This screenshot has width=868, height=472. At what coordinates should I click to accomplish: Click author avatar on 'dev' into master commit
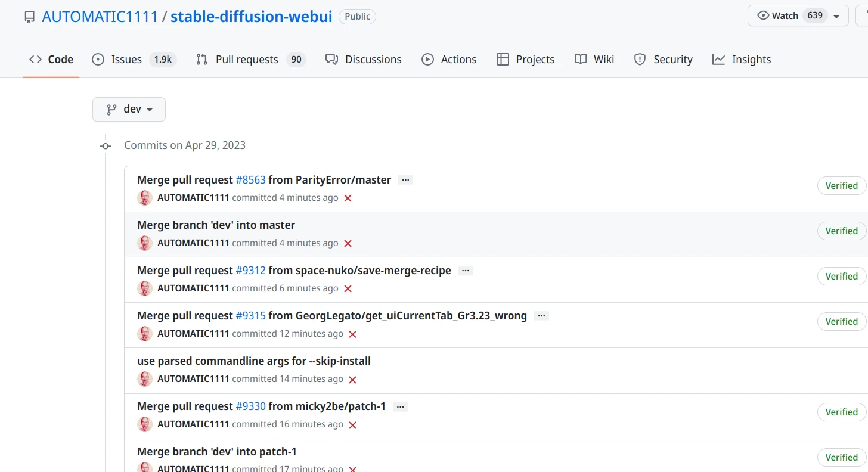145,243
